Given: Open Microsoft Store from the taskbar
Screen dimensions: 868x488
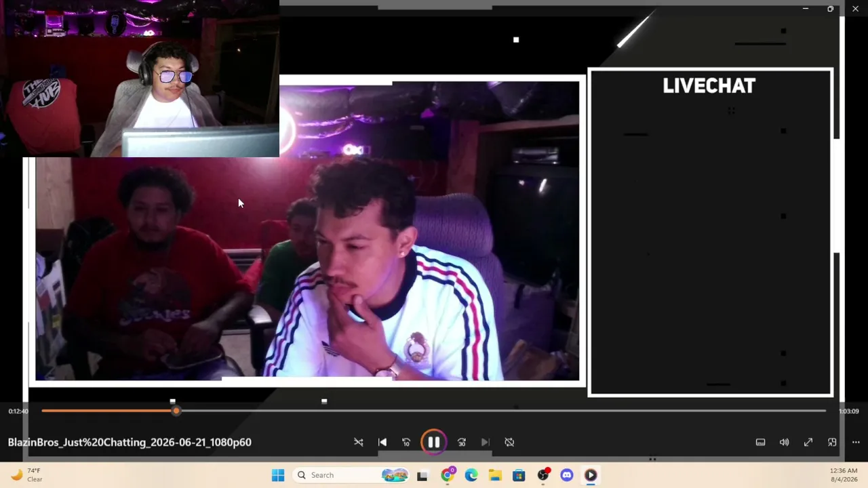Looking at the screenshot, I should click(519, 475).
